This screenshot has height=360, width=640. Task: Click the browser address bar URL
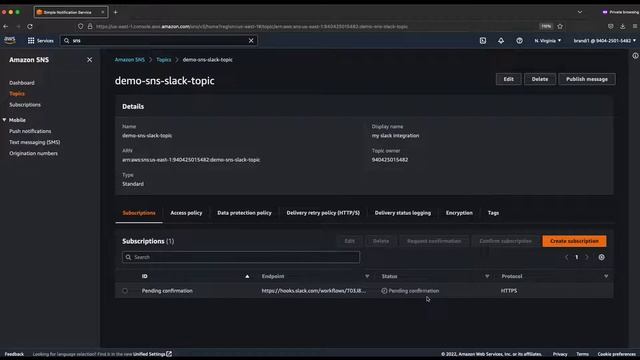(252, 27)
